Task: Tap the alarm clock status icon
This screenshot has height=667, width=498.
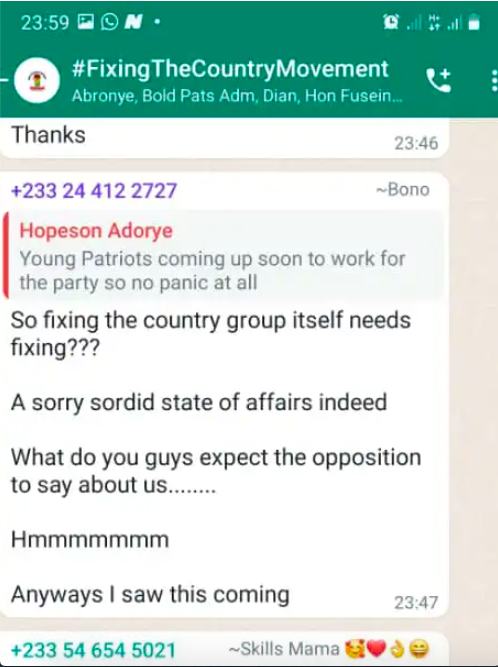Action: tap(391, 22)
